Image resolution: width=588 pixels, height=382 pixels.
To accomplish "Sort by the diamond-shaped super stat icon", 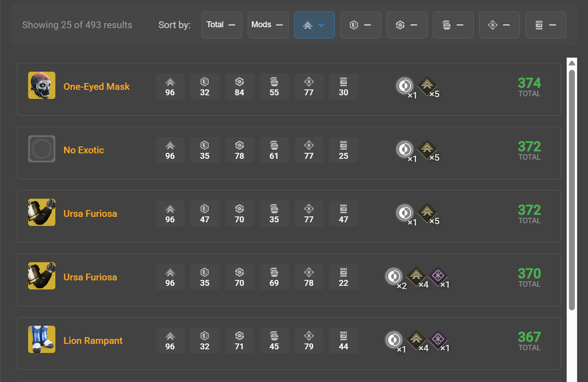I will [x=499, y=25].
